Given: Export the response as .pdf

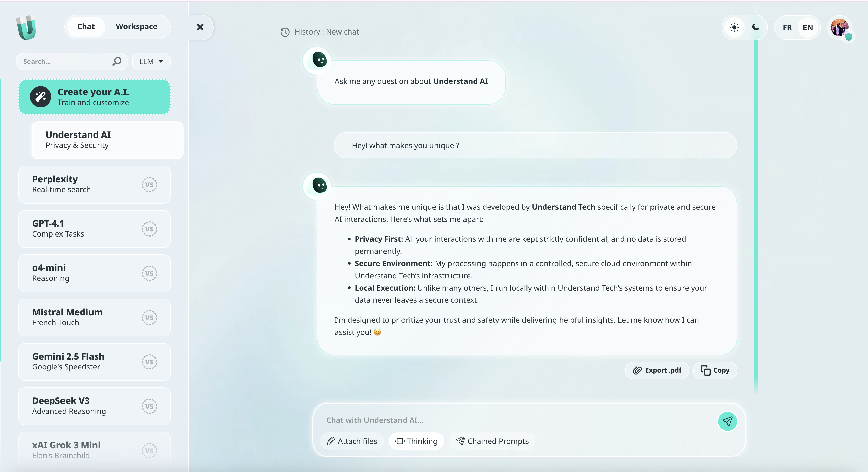Looking at the screenshot, I should tap(657, 370).
